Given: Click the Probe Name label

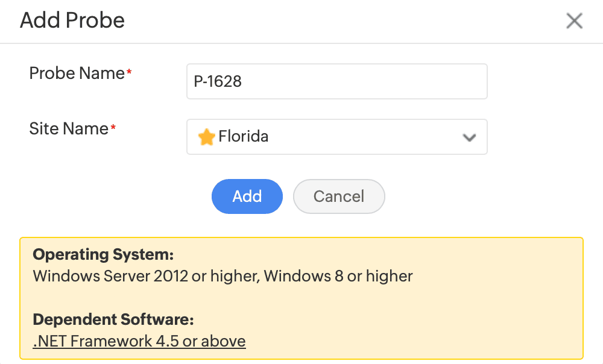Looking at the screenshot, I should (77, 74).
